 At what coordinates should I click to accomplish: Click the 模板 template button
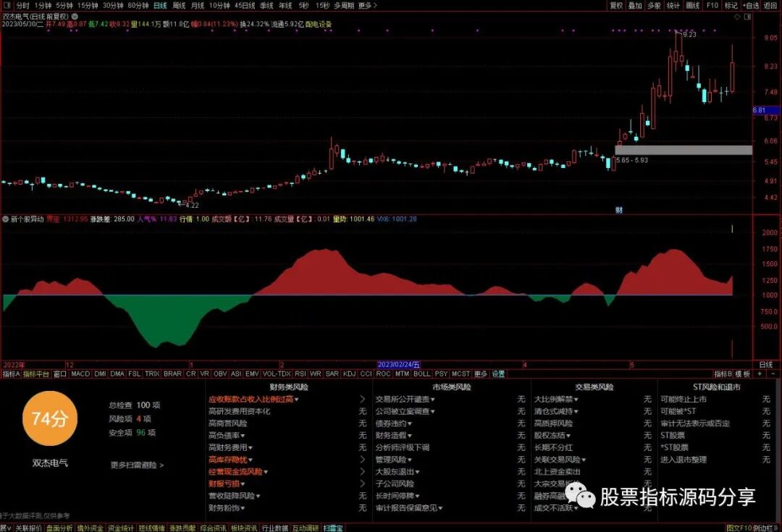click(743, 373)
